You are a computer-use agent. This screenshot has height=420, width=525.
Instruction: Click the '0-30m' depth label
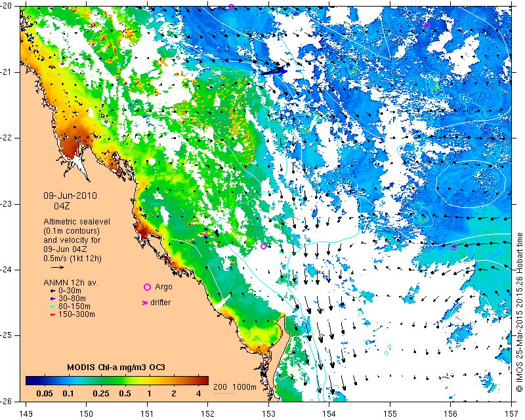tap(70, 291)
